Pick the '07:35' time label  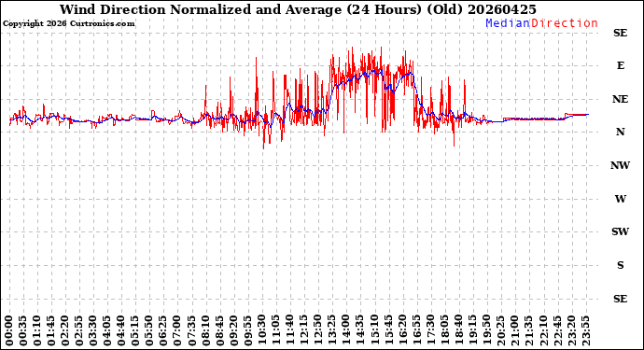(191, 330)
